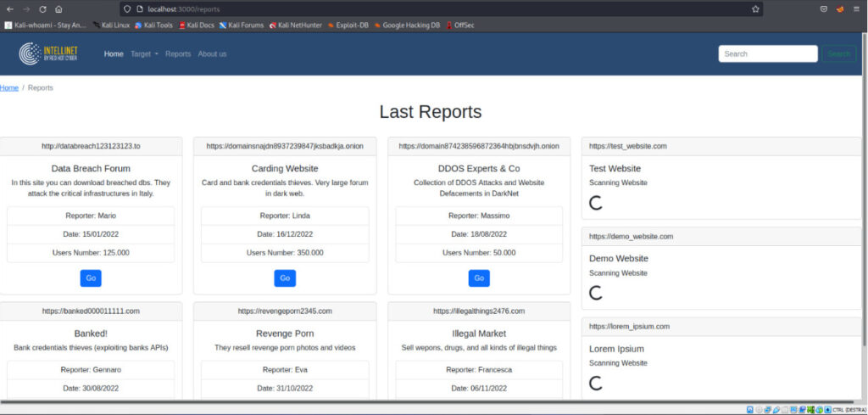868x415 pixels.
Task: Click the Home breadcrumb link
Action: (8, 87)
